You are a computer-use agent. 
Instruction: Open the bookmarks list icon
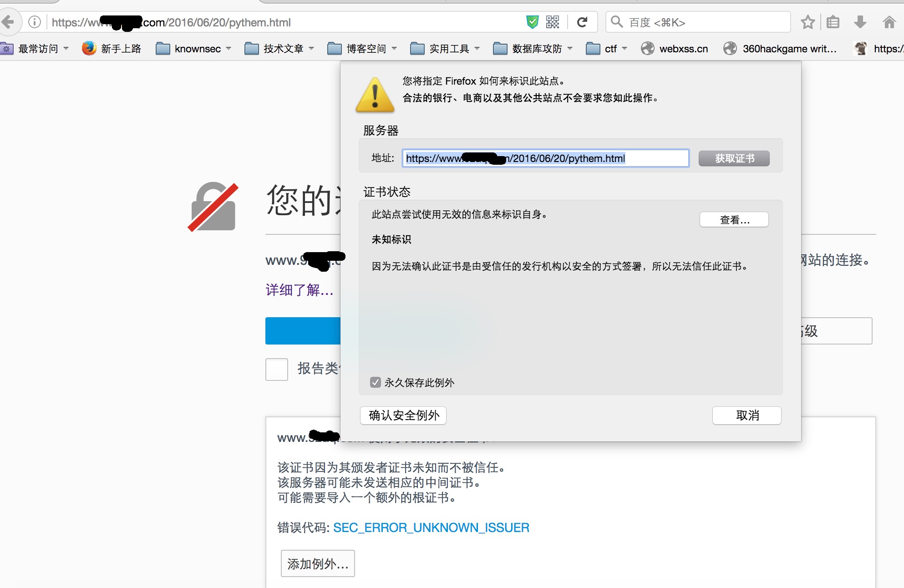833,22
